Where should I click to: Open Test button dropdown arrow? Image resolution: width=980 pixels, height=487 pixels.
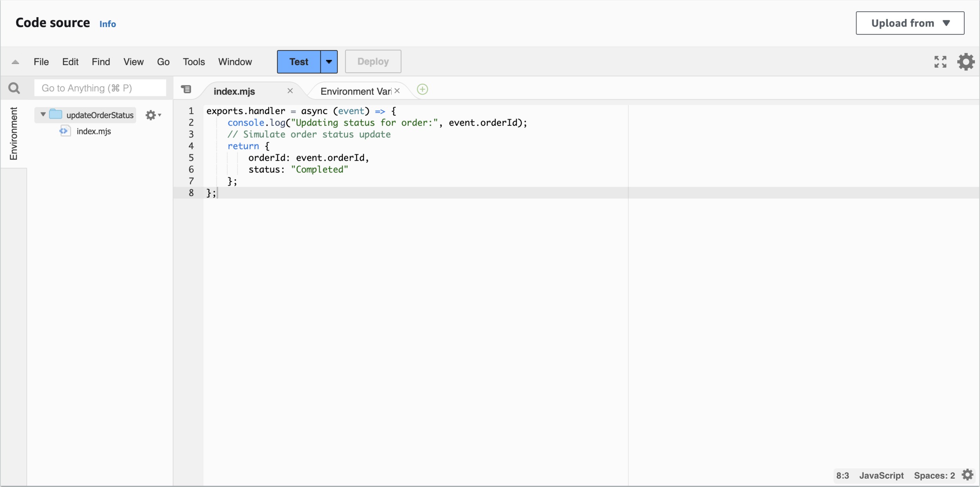(329, 62)
